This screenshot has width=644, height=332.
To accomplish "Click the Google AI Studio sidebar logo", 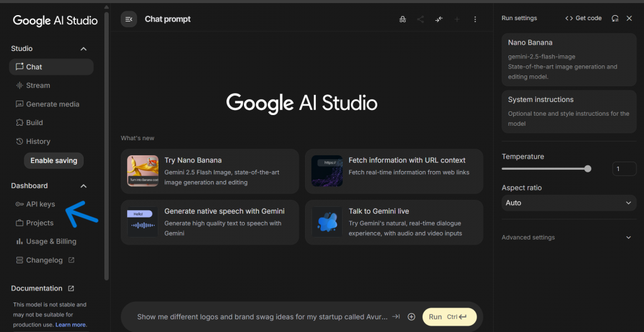I will pos(55,21).
